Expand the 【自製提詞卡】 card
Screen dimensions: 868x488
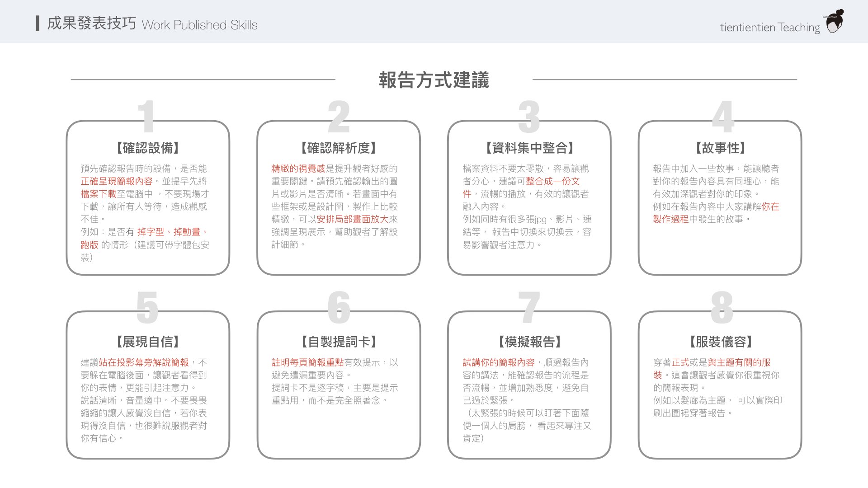pyautogui.click(x=338, y=342)
